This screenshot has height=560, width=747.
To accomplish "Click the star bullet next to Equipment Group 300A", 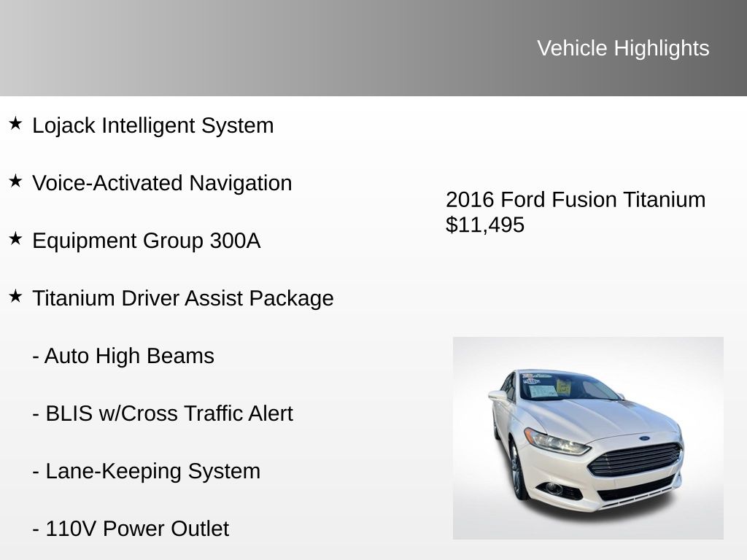I will pyautogui.click(x=15, y=238).
